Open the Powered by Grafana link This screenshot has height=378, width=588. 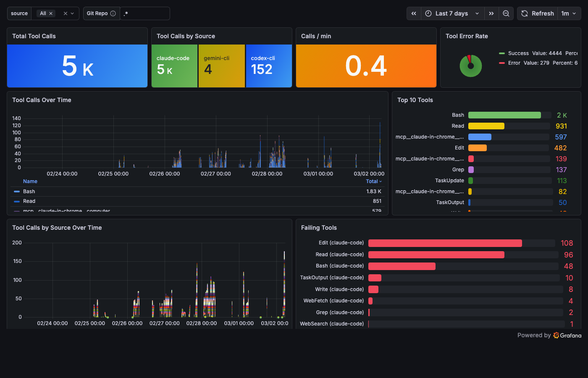click(549, 335)
